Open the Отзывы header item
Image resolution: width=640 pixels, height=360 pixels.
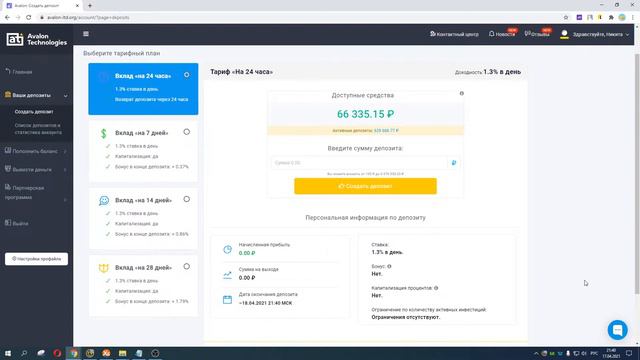[537, 34]
